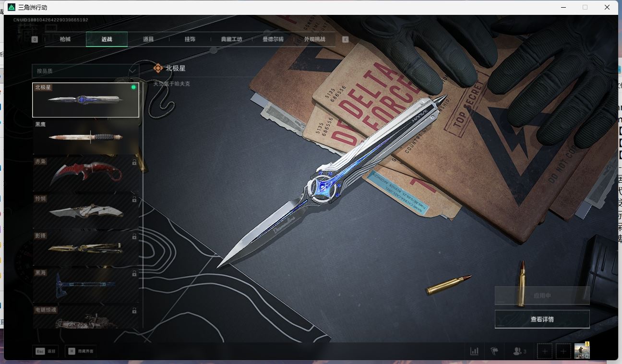Switch to the 枪械 tab

(x=65, y=39)
